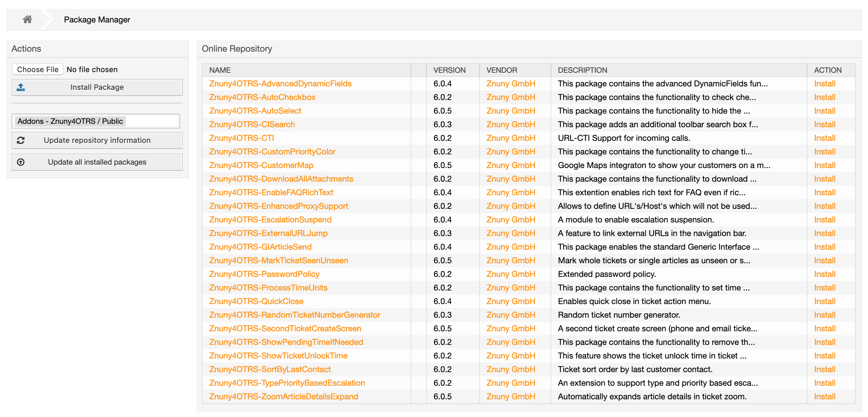Open the Addons - Znuny4OTRS / Public repository dropdown
This screenshot has width=868, height=417.
[96, 121]
